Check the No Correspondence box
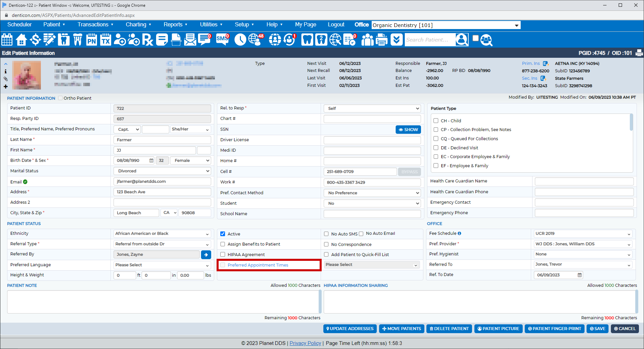The width and height of the screenshot is (644, 349). [326, 244]
